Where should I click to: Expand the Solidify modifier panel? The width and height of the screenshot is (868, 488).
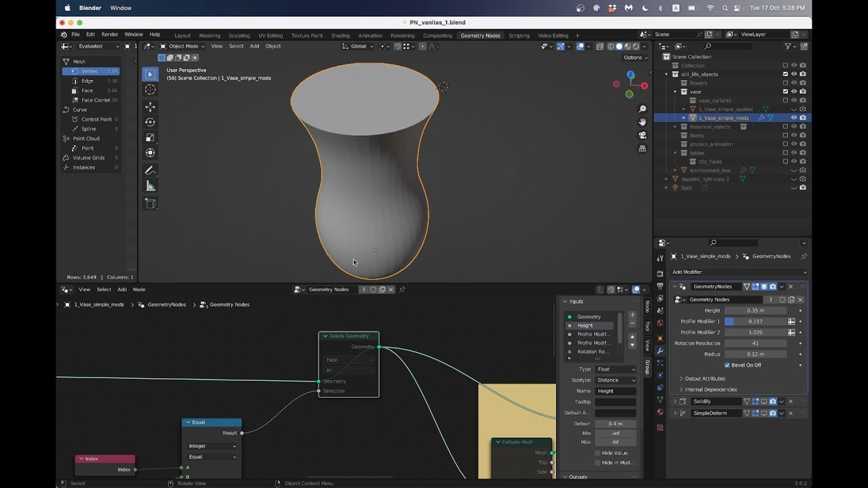(x=675, y=401)
